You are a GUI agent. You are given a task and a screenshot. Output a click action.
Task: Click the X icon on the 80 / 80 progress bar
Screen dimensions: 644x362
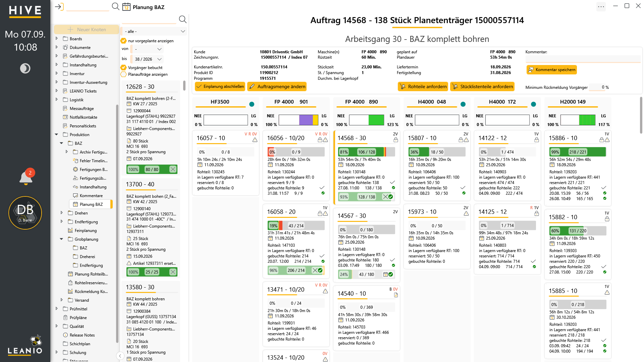173,169
